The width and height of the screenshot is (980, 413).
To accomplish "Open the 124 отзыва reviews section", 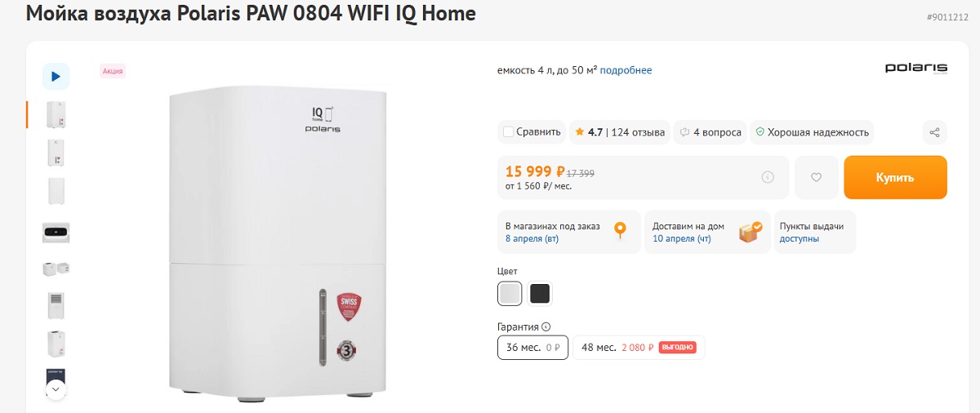I will coord(638,132).
